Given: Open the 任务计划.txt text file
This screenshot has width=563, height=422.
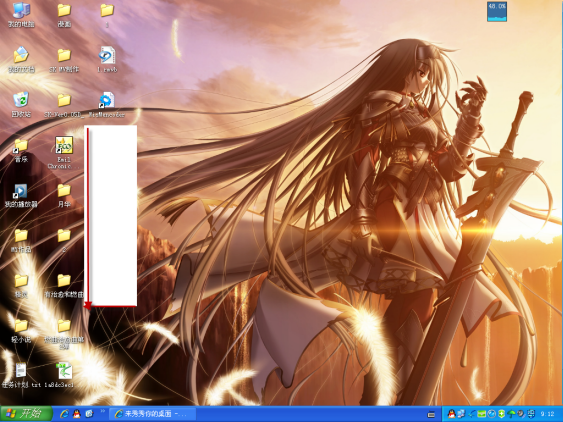Looking at the screenshot, I should tap(21, 376).
